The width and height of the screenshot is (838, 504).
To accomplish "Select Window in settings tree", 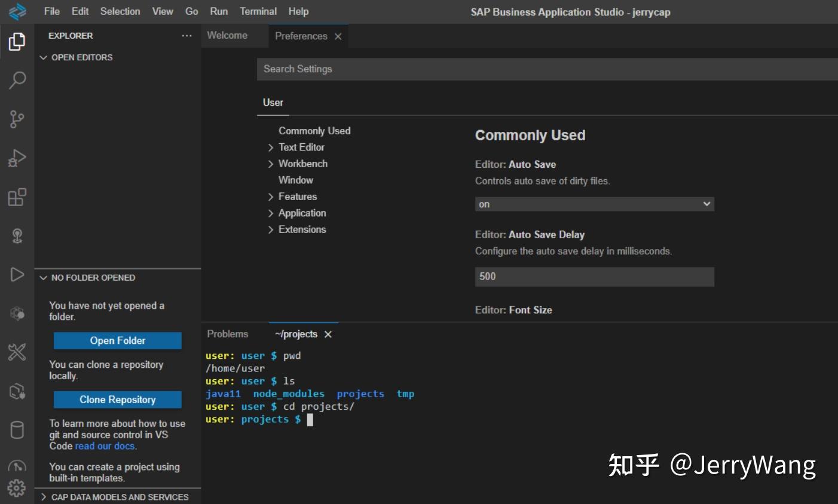I will click(x=296, y=180).
